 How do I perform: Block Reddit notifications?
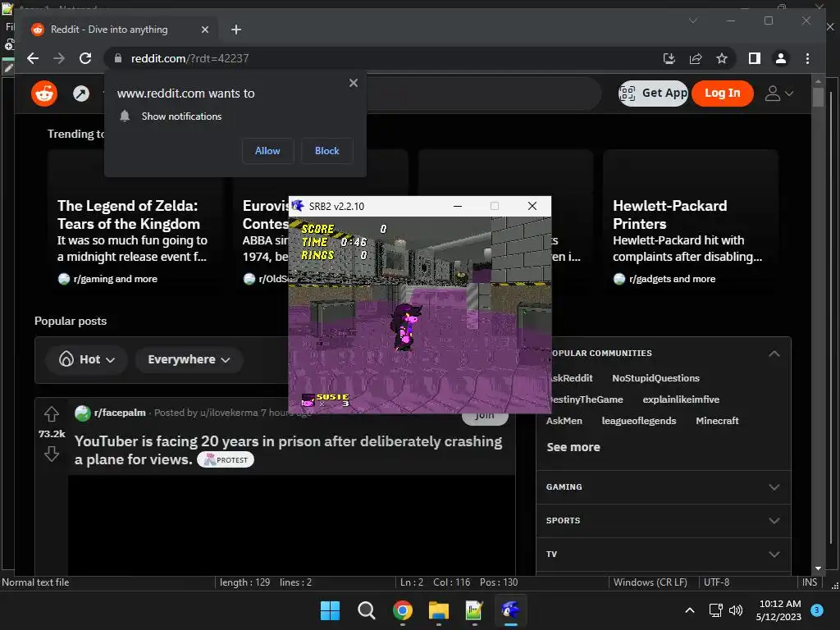click(326, 151)
